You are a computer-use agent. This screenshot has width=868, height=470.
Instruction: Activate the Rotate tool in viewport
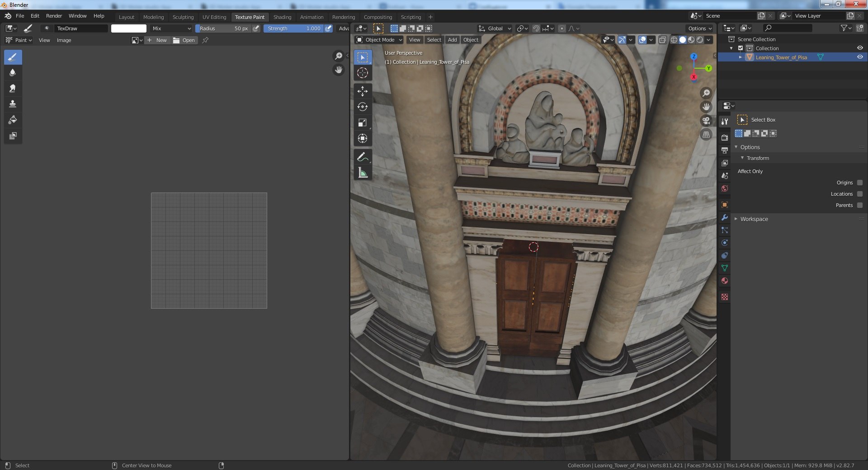click(363, 107)
